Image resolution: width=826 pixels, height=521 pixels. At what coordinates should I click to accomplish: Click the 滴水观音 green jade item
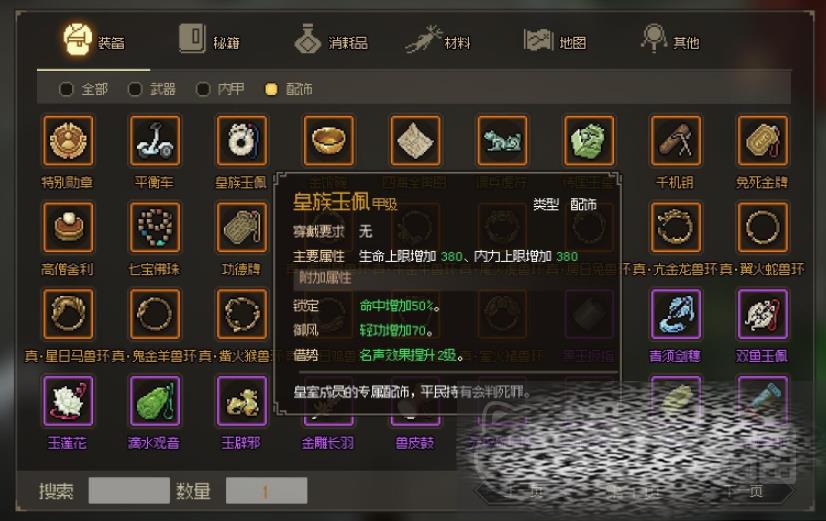coord(154,401)
